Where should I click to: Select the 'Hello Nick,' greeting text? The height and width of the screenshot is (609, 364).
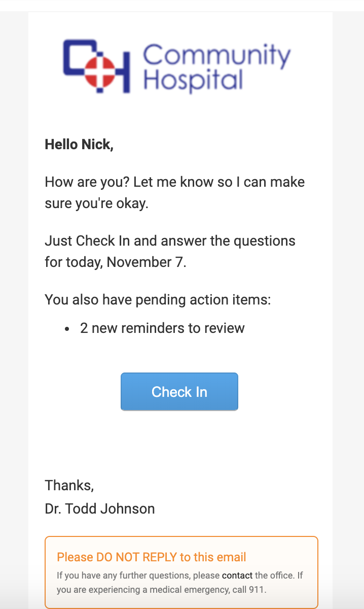tap(80, 144)
